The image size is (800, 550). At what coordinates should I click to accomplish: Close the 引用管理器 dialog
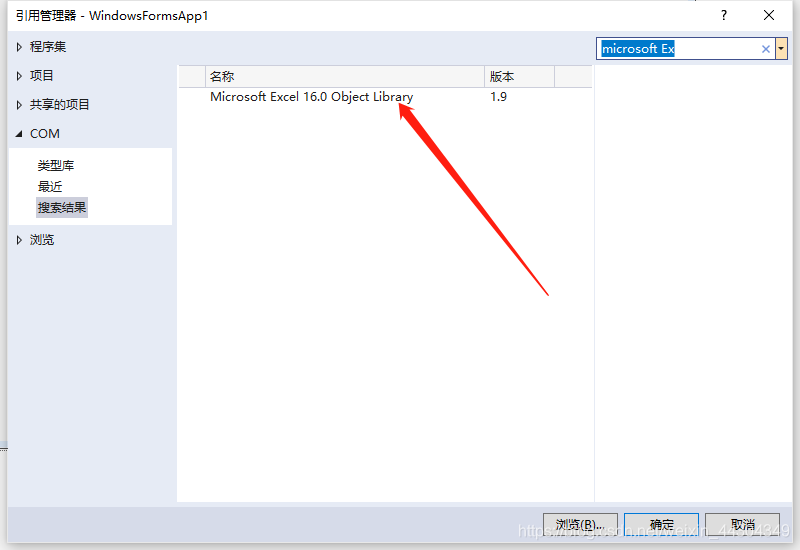(x=769, y=15)
